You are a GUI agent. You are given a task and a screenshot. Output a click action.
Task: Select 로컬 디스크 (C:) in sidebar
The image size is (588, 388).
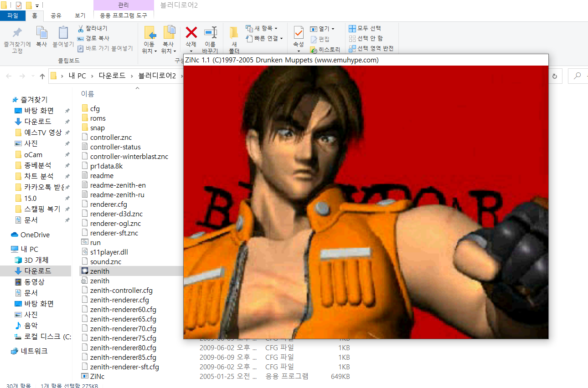point(47,337)
